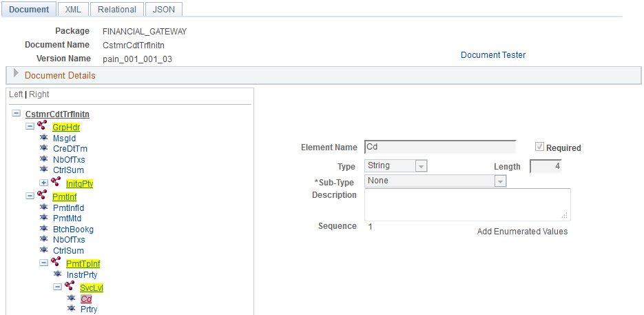Toggle the Required checkbox
The height and width of the screenshot is (315, 644).
coord(540,148)
